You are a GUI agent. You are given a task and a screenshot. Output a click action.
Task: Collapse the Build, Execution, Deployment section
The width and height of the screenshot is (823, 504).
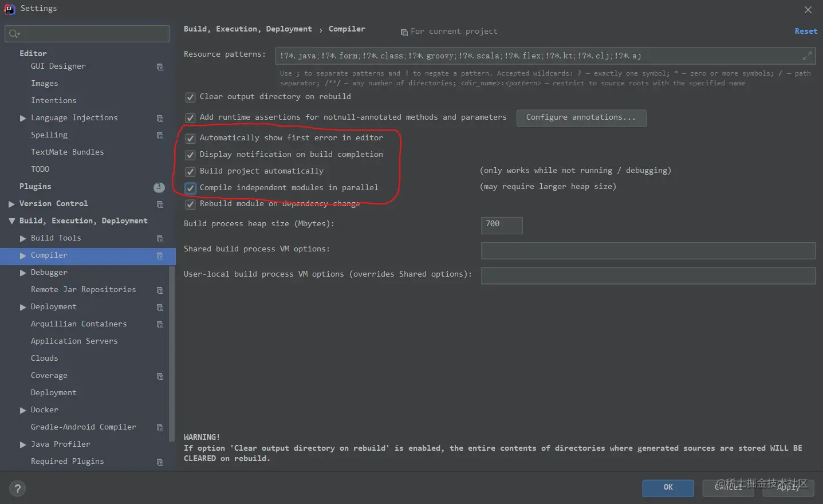click(x=11, y=221)
